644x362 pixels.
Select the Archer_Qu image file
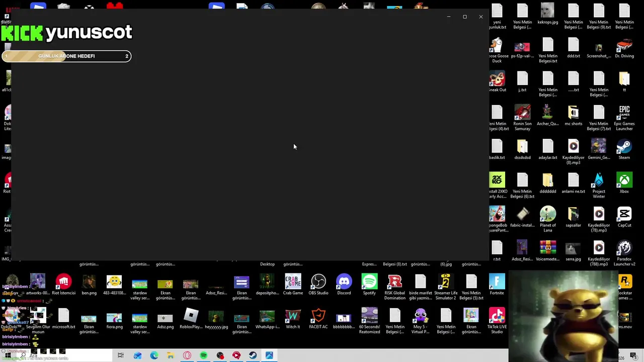pyautogui.click(x=548, y=116)
